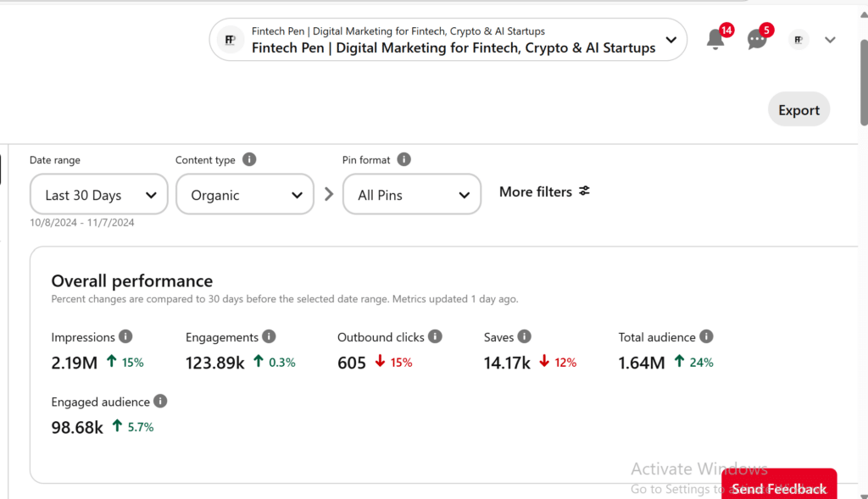868x499 pixels.
Task: Show info about Pin format
Action: click(x=404, y=159)
